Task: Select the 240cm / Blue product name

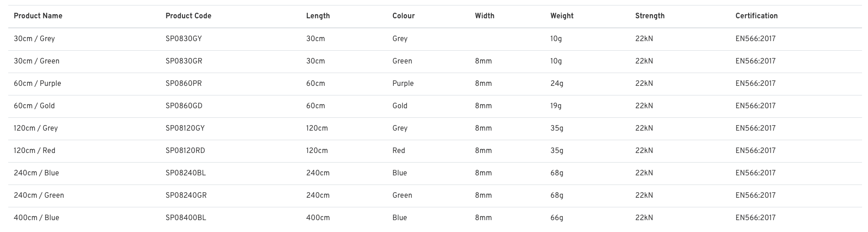Action: [36, 173]
